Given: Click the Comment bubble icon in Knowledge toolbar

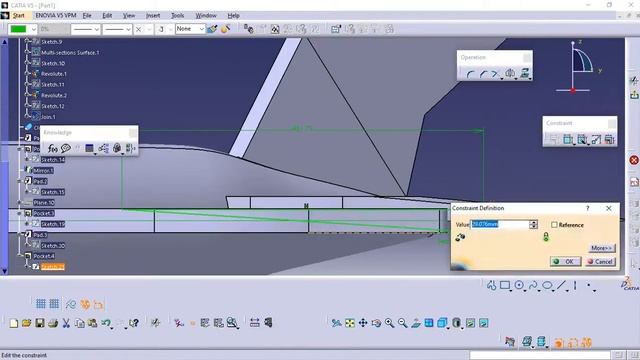Looking at the screenshot, I should (x=66, y=148).
